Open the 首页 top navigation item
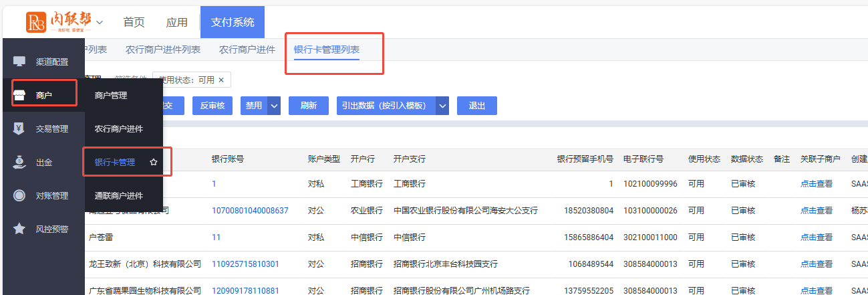Viewport: 868px width, 295px height. pyautogui.click(x=134, y=22)
